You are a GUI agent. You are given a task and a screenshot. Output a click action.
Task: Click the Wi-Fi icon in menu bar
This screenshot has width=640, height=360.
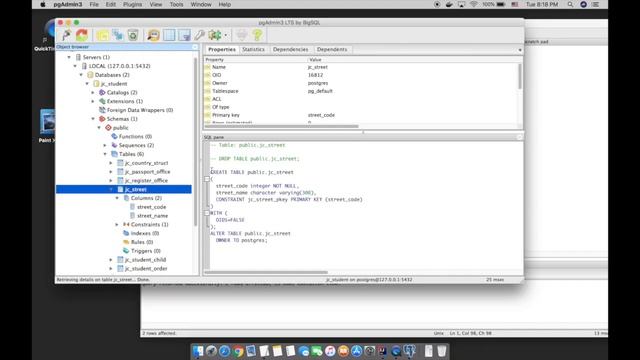473,4
